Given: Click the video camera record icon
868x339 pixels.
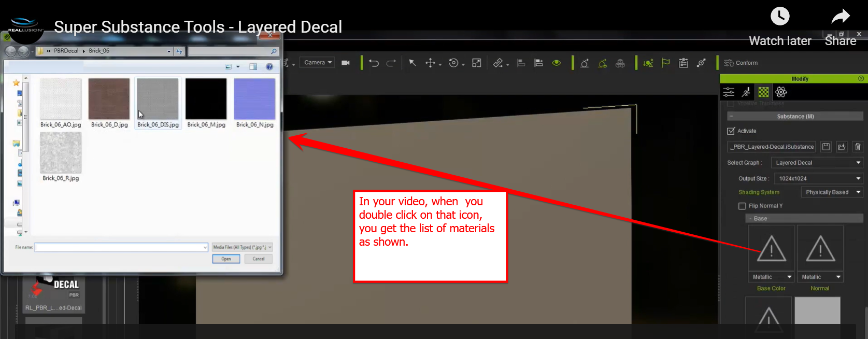Looking at the screenshot, I should (x=346, y=63).
